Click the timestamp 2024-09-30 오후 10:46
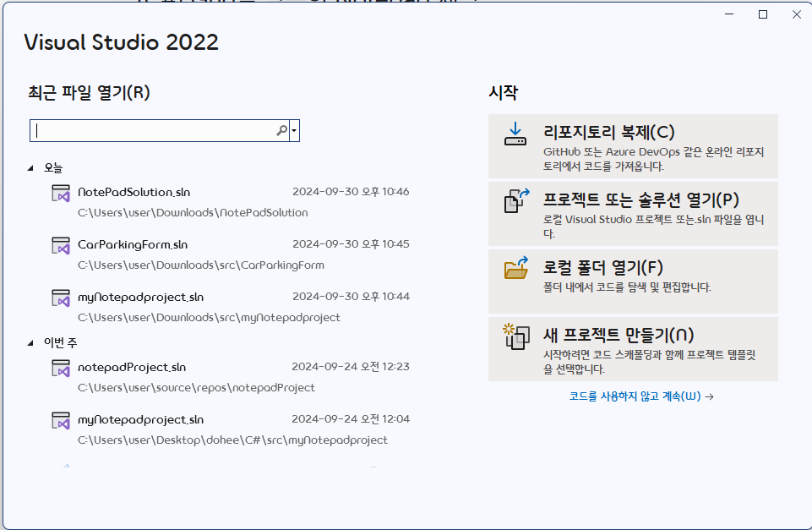The image size is (812, 530). 352,192
